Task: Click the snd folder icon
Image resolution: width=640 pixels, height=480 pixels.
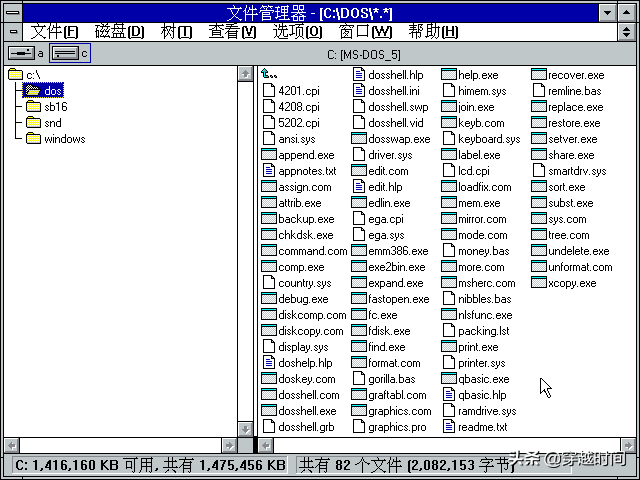Action: point(33,122)
